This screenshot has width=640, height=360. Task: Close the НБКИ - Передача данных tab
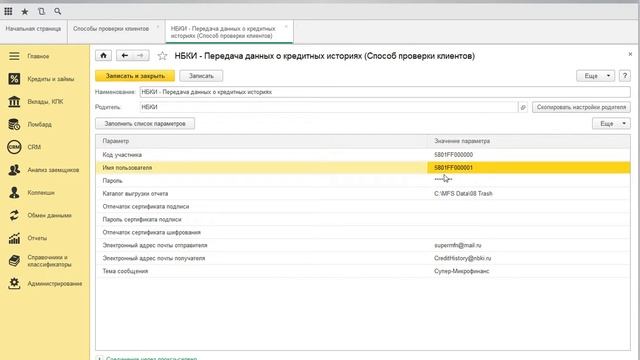point(286,27)
